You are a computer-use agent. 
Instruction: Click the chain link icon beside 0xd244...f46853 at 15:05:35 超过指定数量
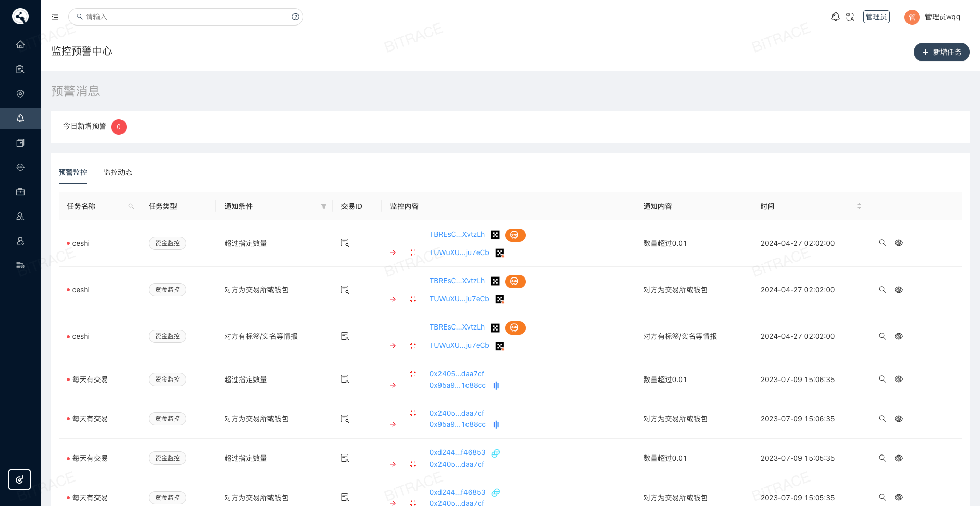pos(496,453)
